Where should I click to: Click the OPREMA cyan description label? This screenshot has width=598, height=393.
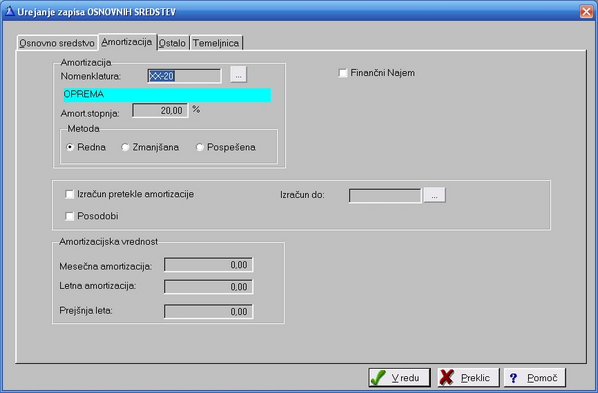[x=167, y=95]
